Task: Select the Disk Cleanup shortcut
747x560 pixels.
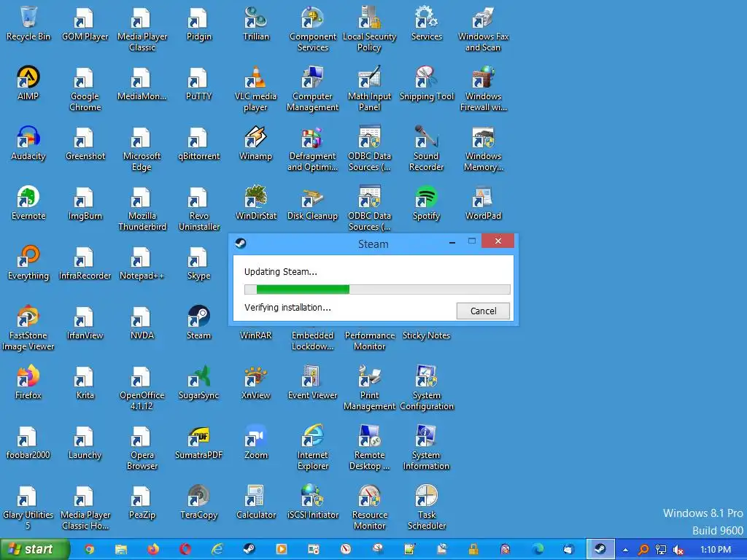Action: pyautogui.click(x=312, y=203)
